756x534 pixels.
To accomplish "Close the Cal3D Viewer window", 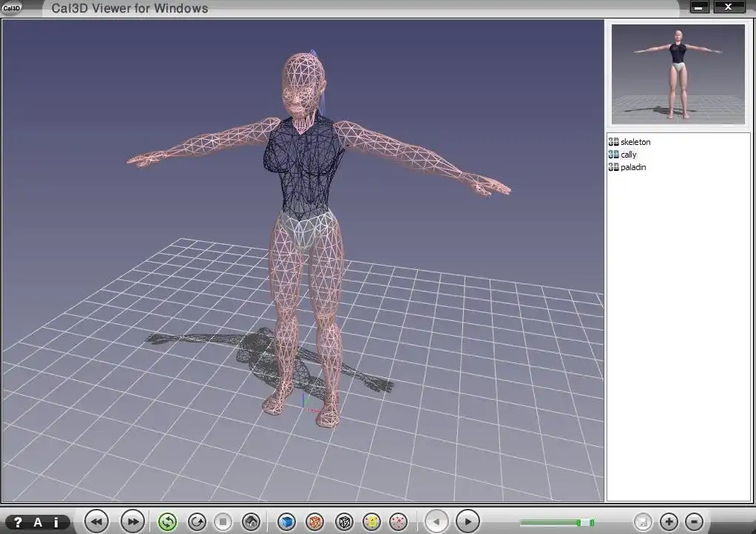I will [729, 7].
